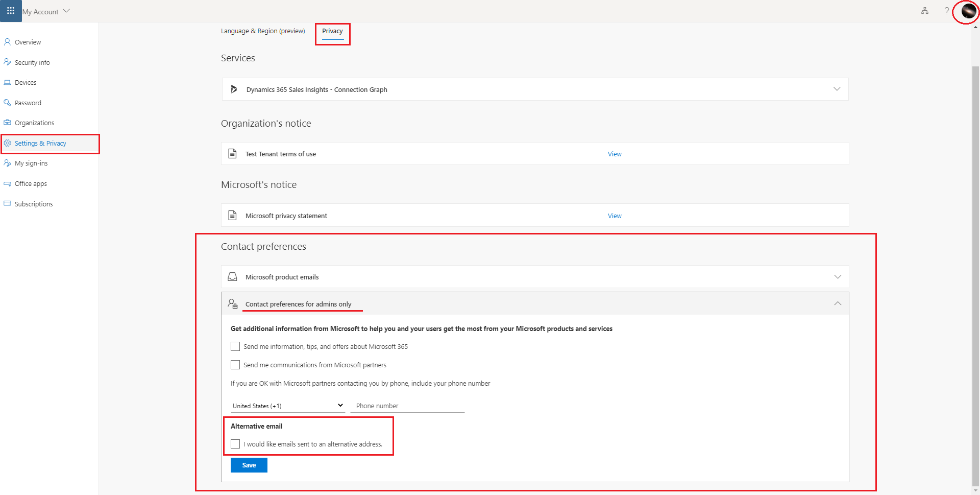This screenshot has width=980, height=495.
Task: Click the Test Tenant terms document icon
Action: point(232,154)
